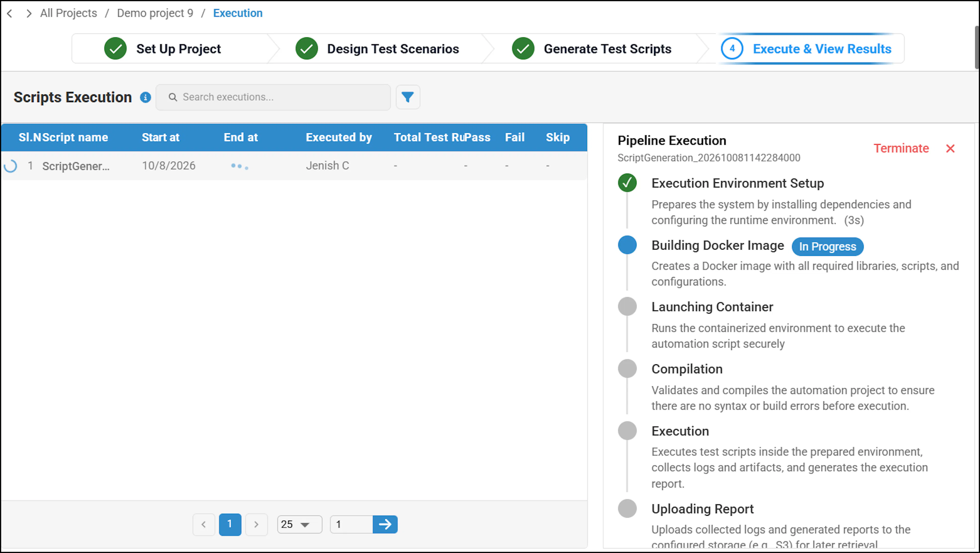Click the Execution Environment Setup completed check icon
The width and height of the screenshot is (980, 553).
(x=627, y=183)
